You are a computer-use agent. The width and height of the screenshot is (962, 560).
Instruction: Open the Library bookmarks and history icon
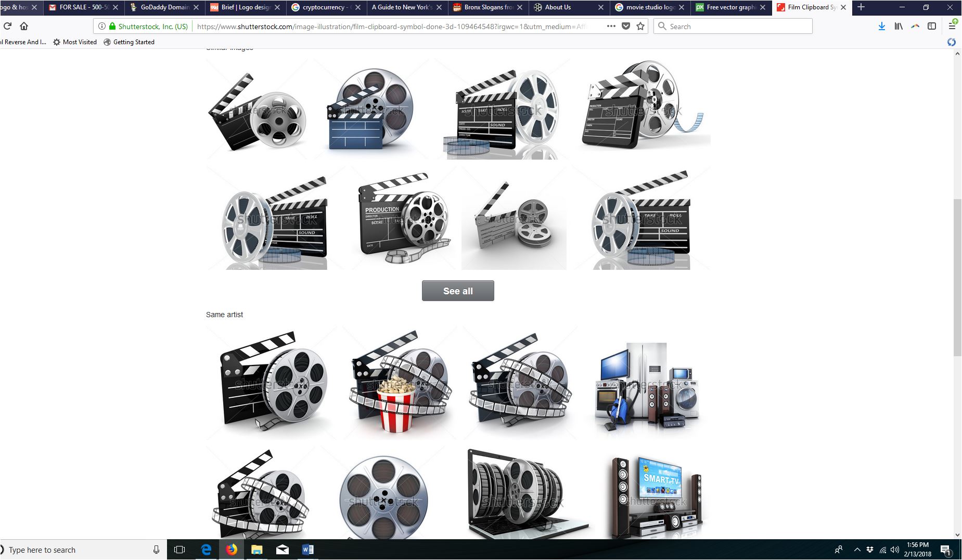click(x=899, y=27)
